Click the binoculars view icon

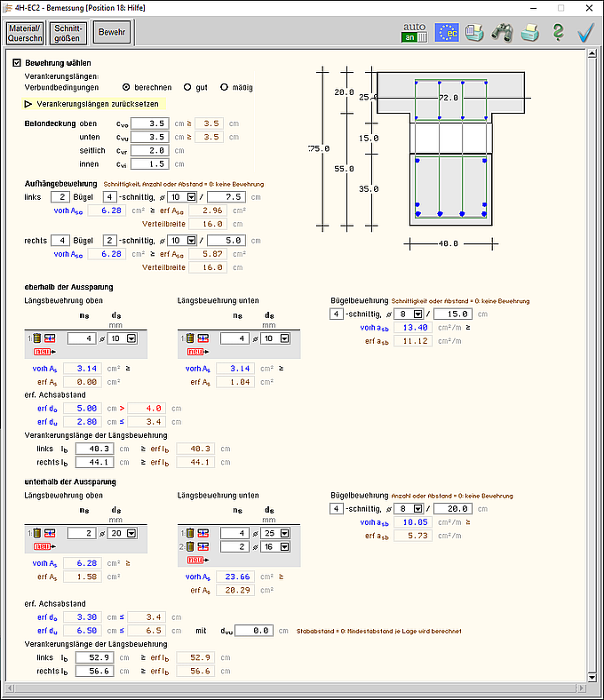[x=502, y=33]
